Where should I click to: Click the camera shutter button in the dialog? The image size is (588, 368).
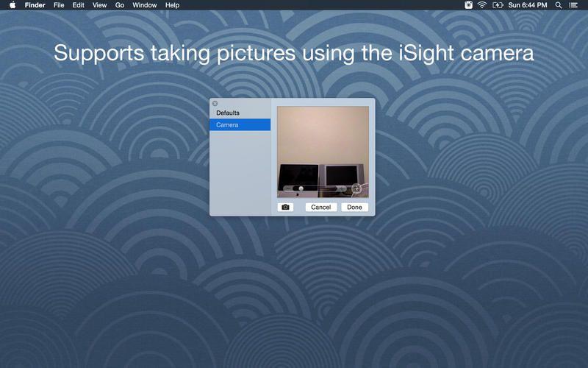click(x=285, y=208)
